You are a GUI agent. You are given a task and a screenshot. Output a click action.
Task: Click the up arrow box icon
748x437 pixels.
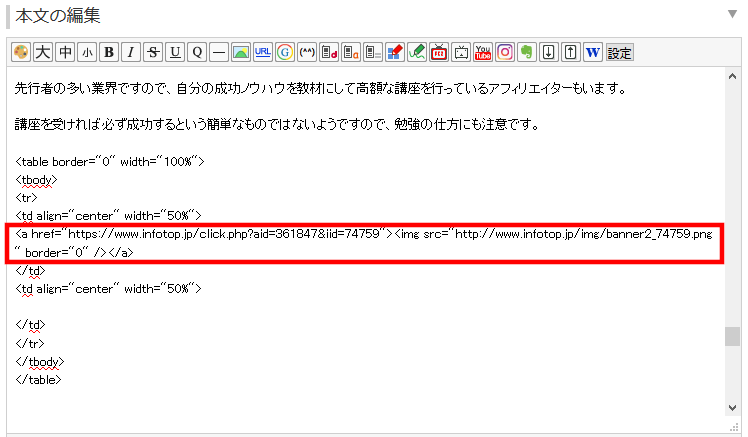click(x=571, y=52)
